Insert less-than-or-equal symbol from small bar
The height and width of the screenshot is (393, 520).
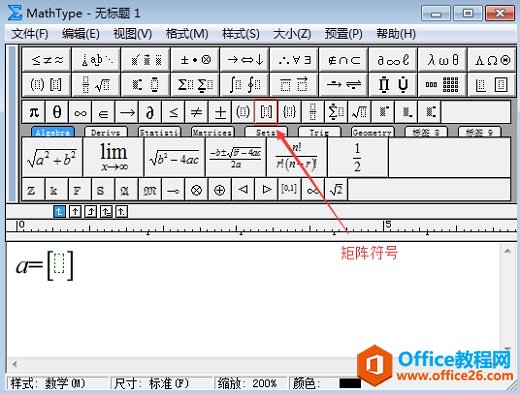173,112
